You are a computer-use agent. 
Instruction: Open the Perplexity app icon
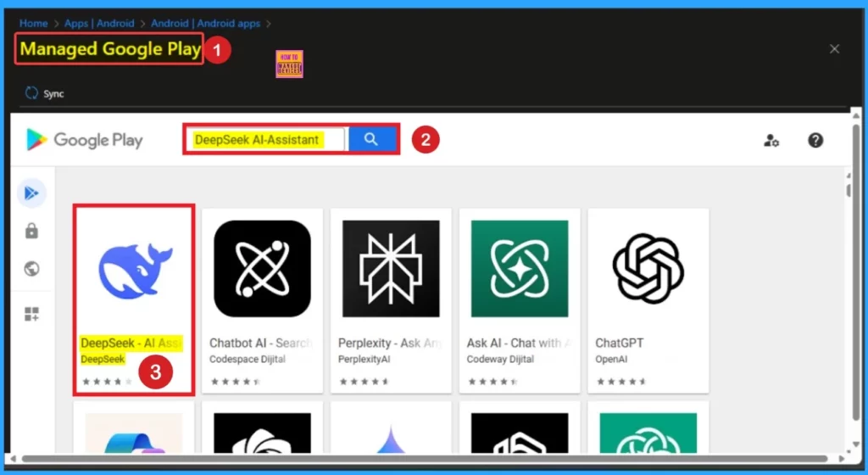coord(391,269)
